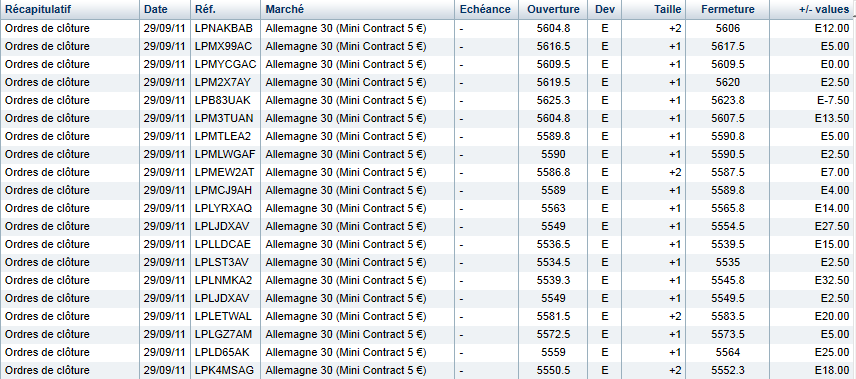Click reference LPLETWAL in the table

coord(223,317)
